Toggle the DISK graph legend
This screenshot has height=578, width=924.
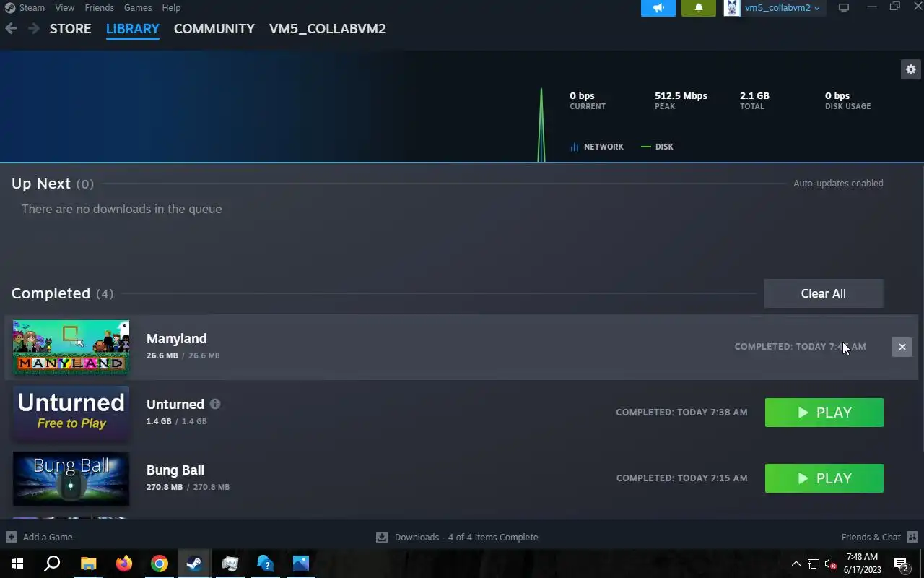point(657,147)
